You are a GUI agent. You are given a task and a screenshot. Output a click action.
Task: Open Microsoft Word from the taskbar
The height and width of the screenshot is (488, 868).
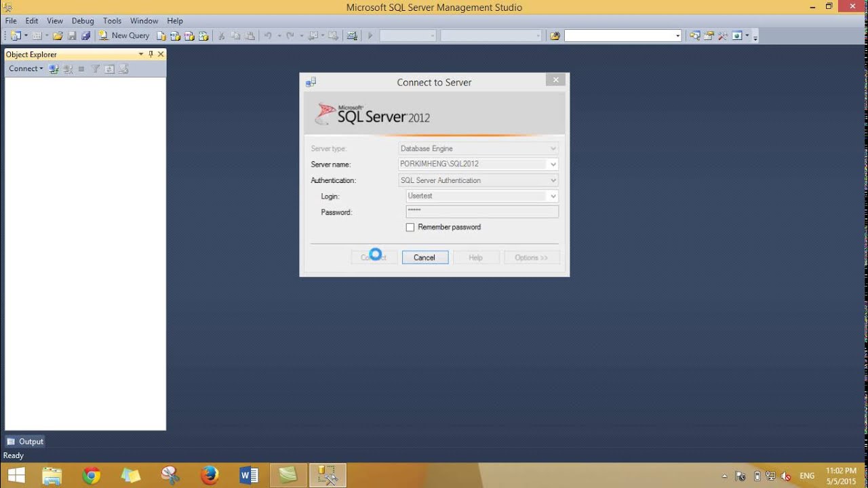[249, 475]
